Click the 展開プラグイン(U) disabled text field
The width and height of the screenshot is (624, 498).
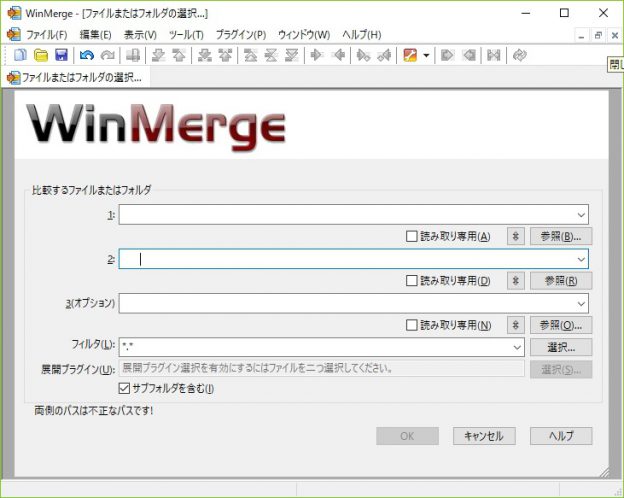coord(322,368)
